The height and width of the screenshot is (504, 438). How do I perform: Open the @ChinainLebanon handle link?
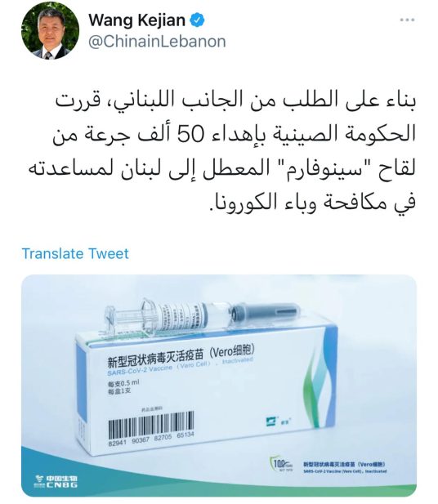[157, 42]
